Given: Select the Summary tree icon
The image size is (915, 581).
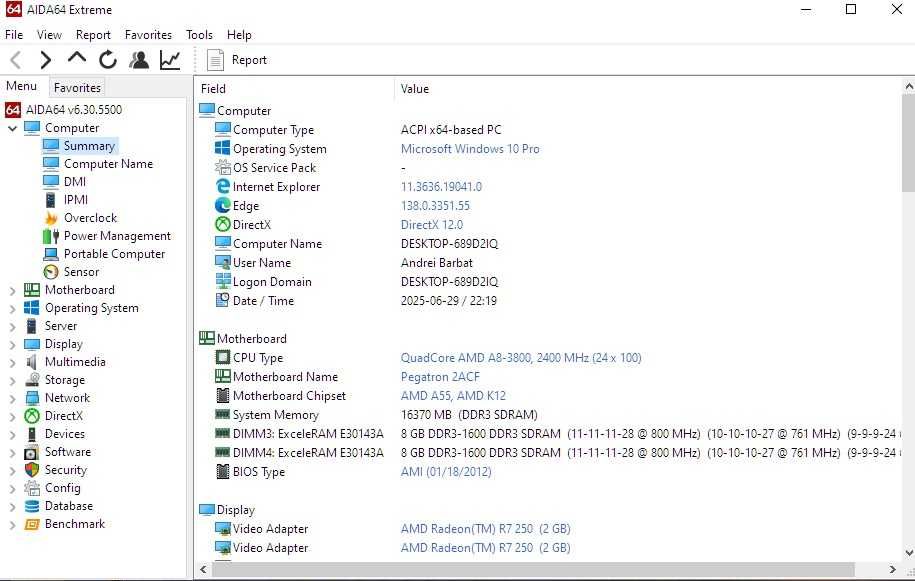Looking at the screenshot, I should 51,145.
